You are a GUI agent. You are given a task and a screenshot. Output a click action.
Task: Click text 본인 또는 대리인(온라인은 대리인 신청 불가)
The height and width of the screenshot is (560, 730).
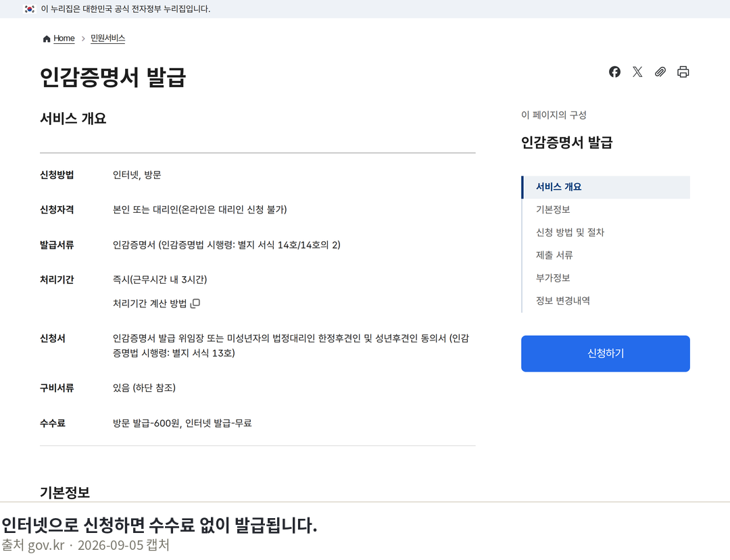(x=199, y=210)
